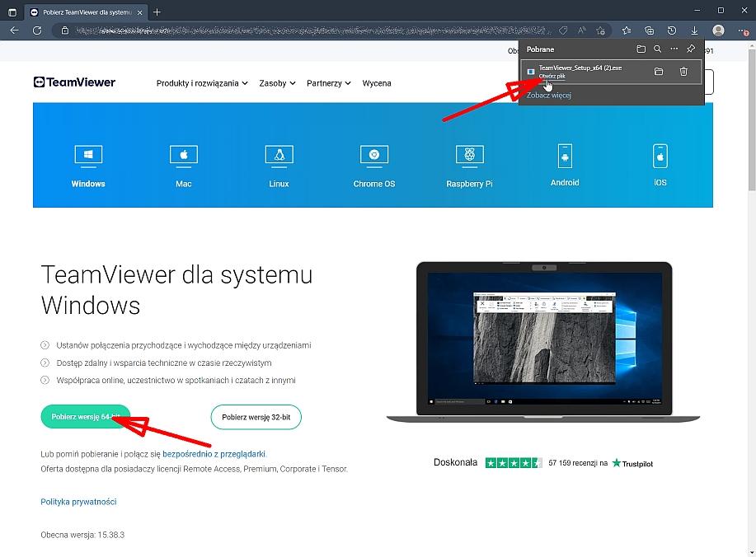Click Pobierz wersję 32-bit button

(256, 417)
